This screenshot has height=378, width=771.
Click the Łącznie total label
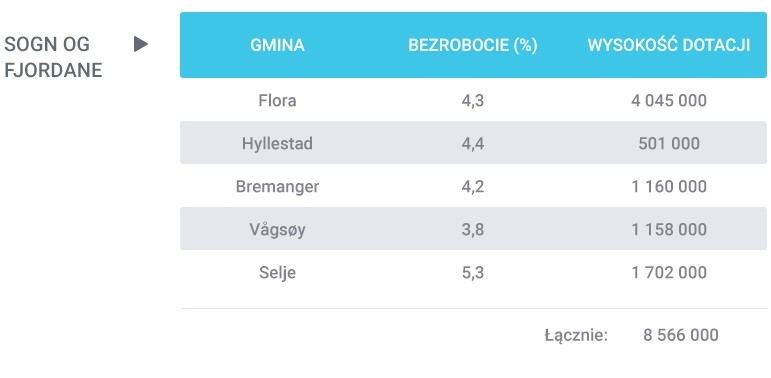(576, 336)
